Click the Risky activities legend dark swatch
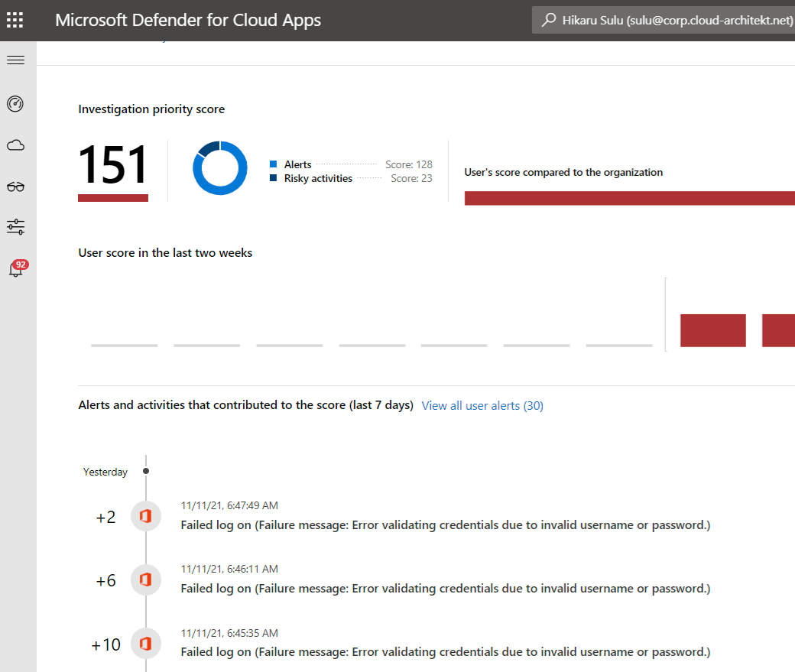 274,178
